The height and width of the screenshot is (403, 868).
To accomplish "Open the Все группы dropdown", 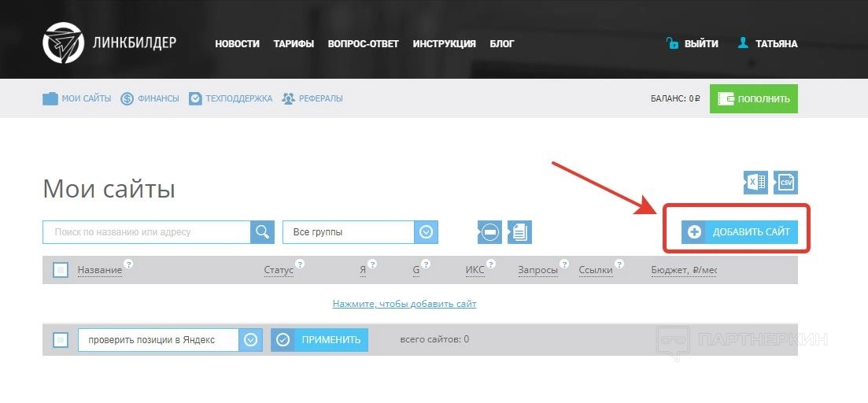I will tap(360, 232).
